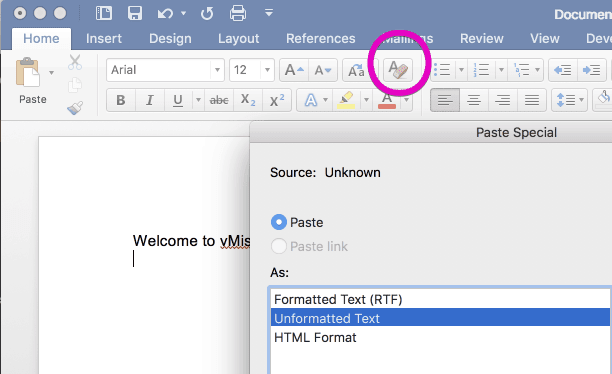Click the Copy icon below scissors
The width and height of the screenshot is (612, 374).
[75, 85]
